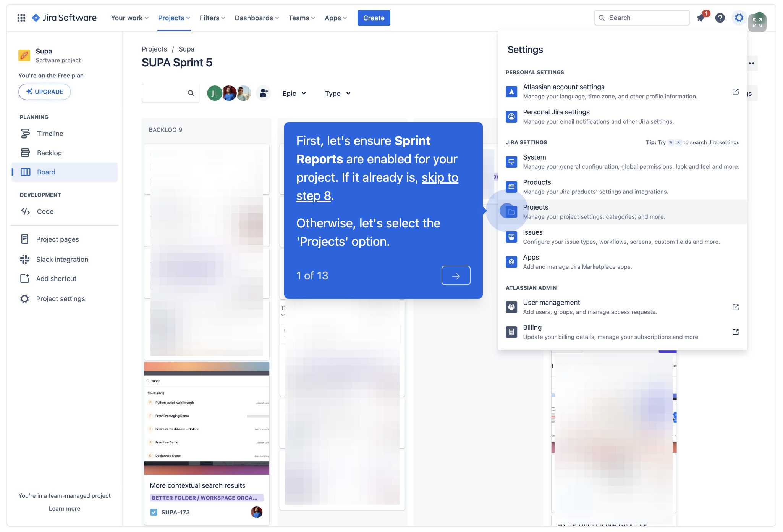Open the notifications bell
Screen dimensions: 783x532
(x=701, y=18)
